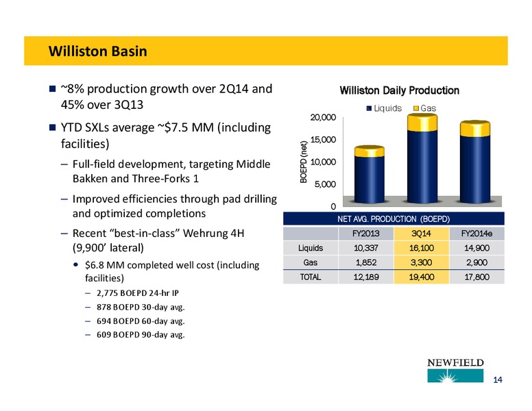Click the FY2013 column header
The image size is (532, 411).
coord(366,234)
